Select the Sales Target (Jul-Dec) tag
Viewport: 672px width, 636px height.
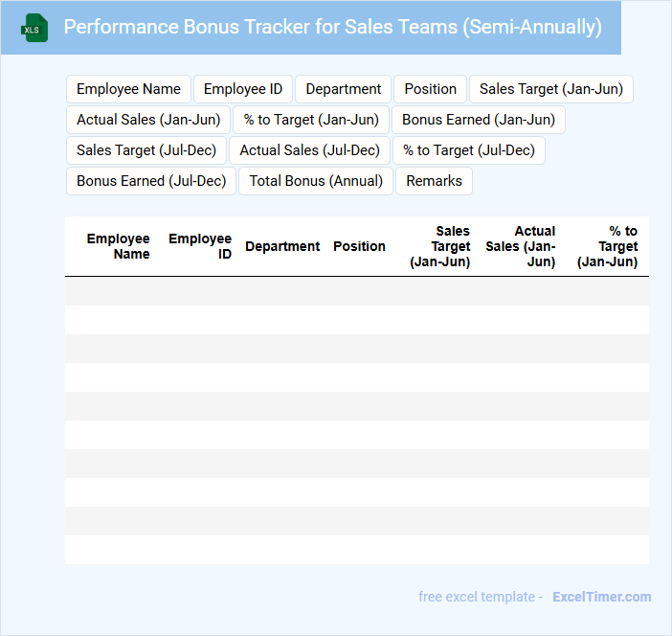(x=146, y=150)
